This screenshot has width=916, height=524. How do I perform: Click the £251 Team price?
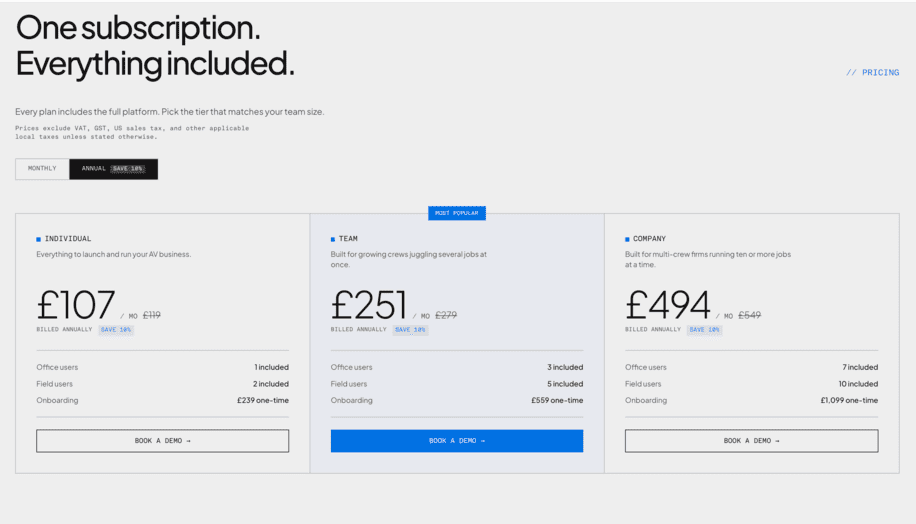click(369, 304)
